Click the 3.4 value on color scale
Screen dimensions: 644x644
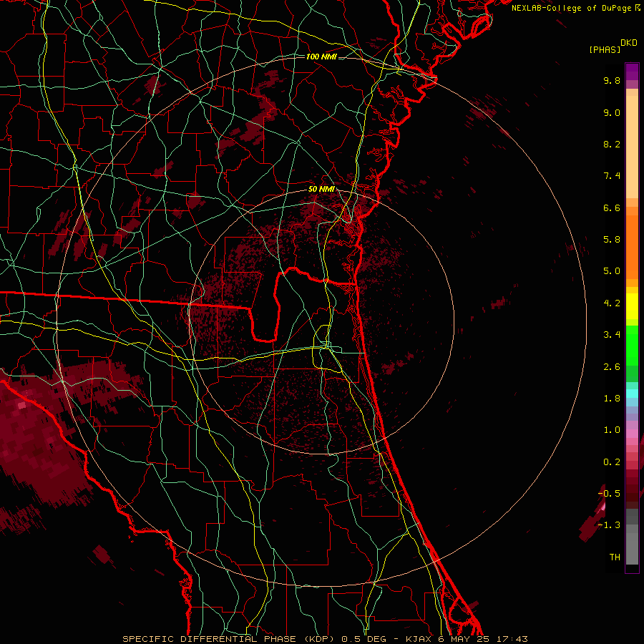click(x=612, y=335)
